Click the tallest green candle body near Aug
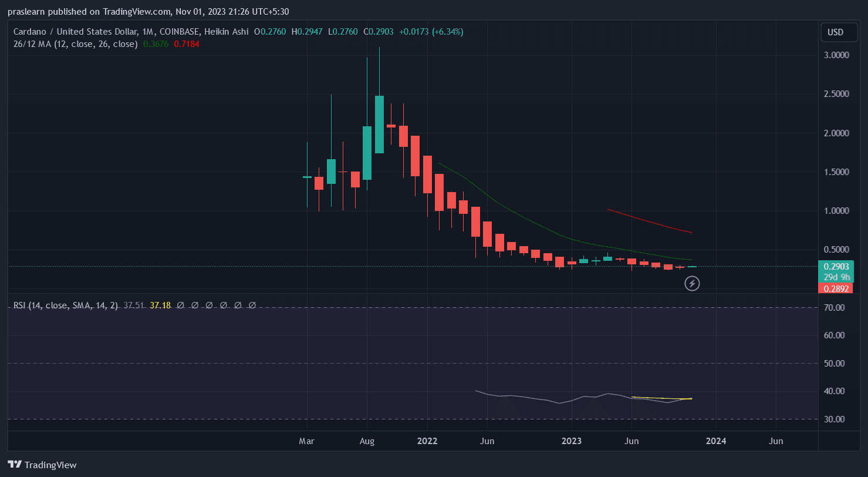868x477 pixels. pos(379,124)
